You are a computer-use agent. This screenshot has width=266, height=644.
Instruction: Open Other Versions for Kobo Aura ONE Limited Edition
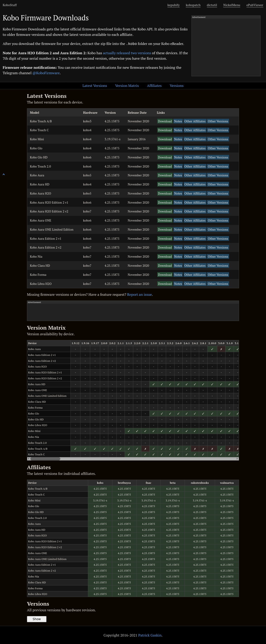point(218,229)
